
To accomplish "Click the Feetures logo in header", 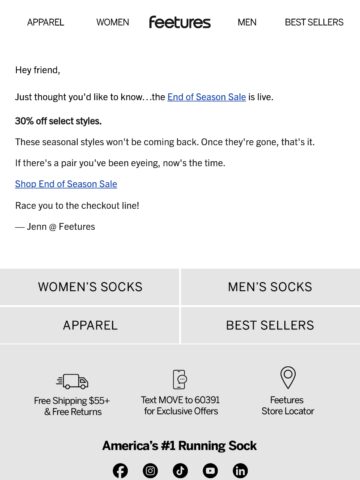I will click(180, 22).
